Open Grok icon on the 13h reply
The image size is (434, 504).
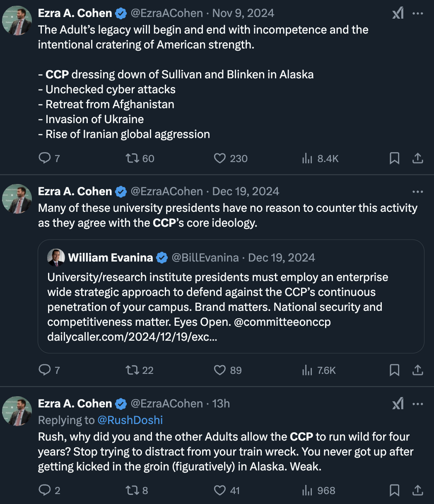coord(398,404)
